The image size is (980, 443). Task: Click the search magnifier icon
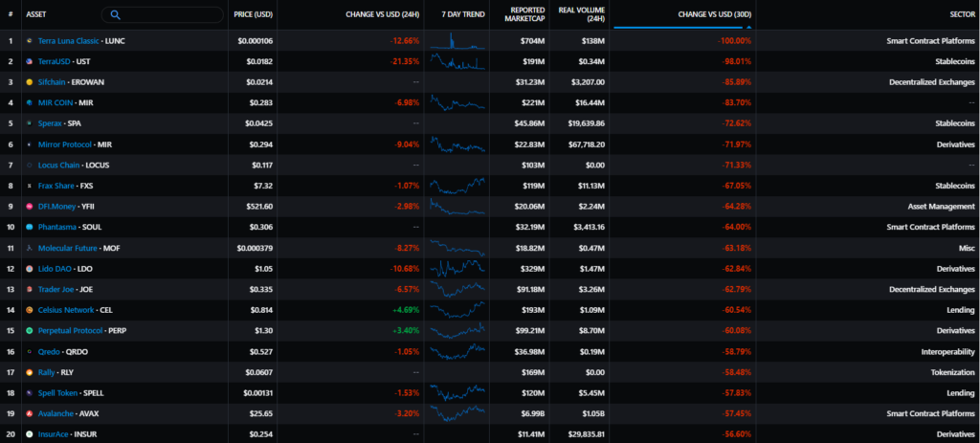tap(115, 14)
